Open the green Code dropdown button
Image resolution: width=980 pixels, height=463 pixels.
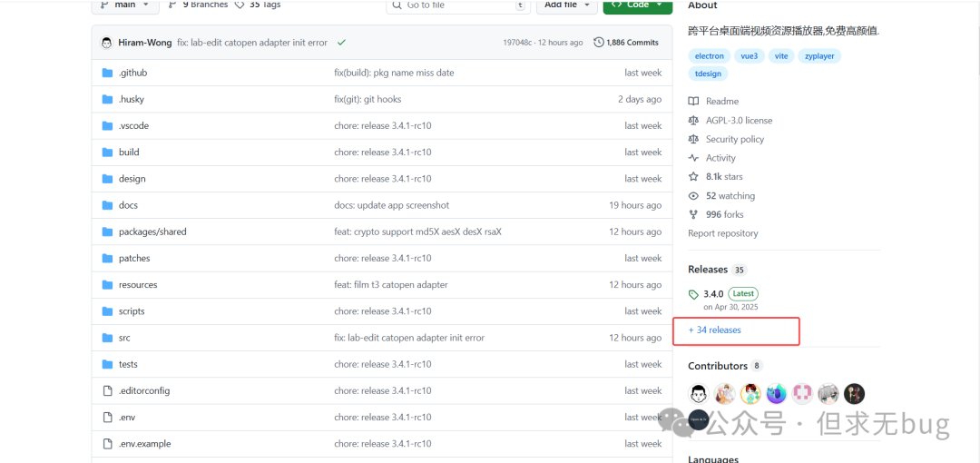638,5
